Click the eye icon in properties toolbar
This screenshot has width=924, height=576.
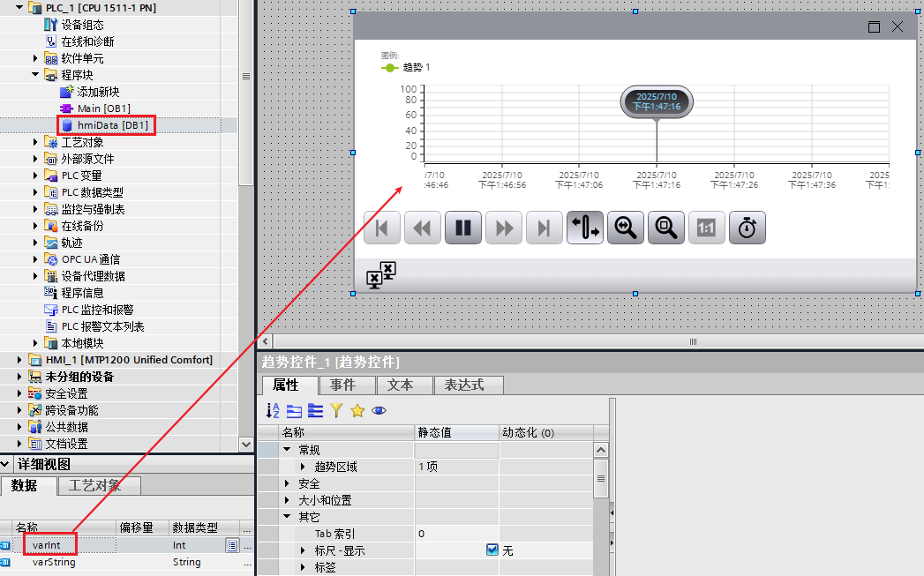coord(379,410)
